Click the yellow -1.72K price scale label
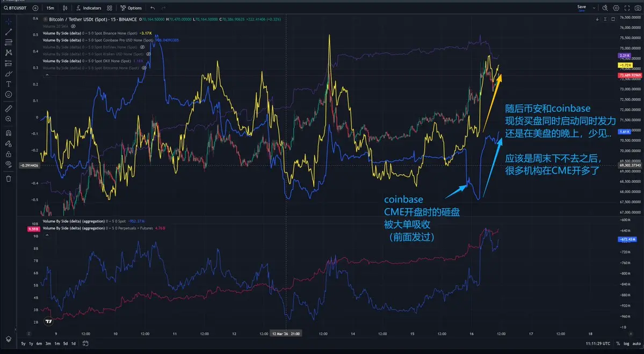This screenshot has width=644, height=354. pos(625,66)
